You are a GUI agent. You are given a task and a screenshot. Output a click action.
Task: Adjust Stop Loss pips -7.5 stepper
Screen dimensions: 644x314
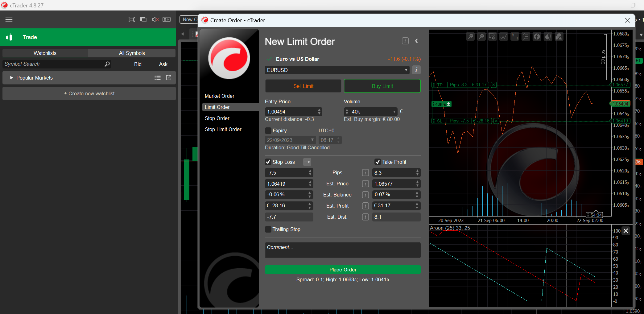[x=310, y=173]
